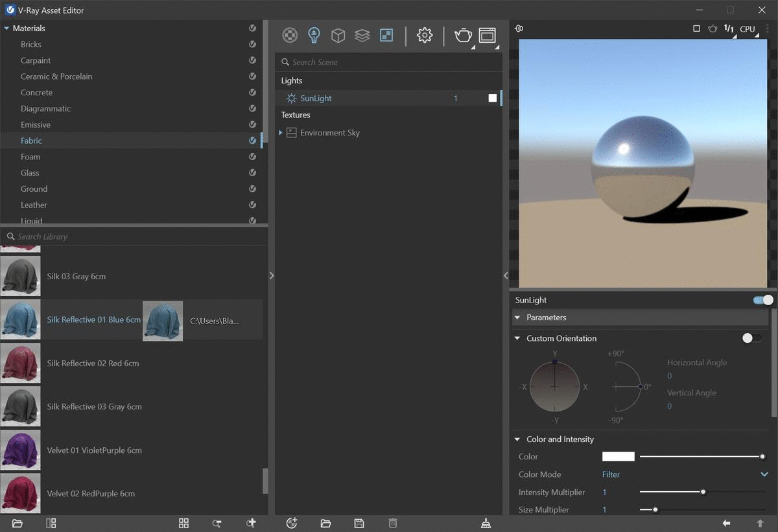Start render with the teapot icon
The height and width of the screenshot is (532, 778).
tap(463, 35)
